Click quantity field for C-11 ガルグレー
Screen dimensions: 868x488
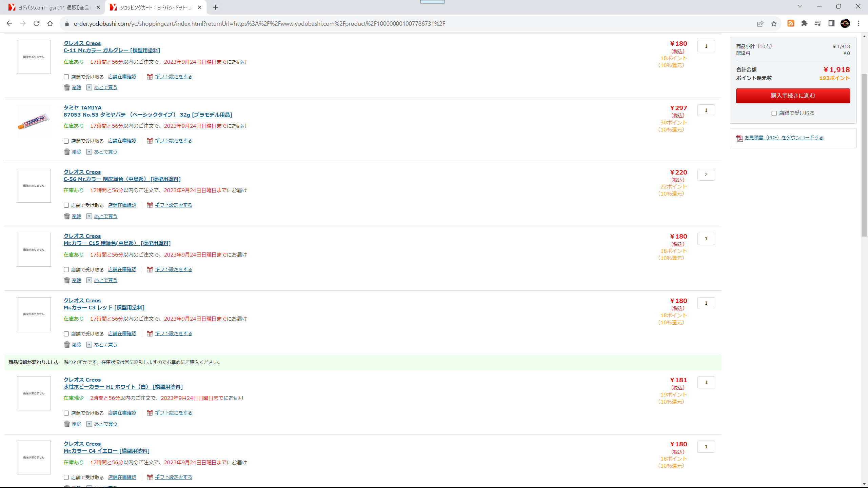[706, 46]
